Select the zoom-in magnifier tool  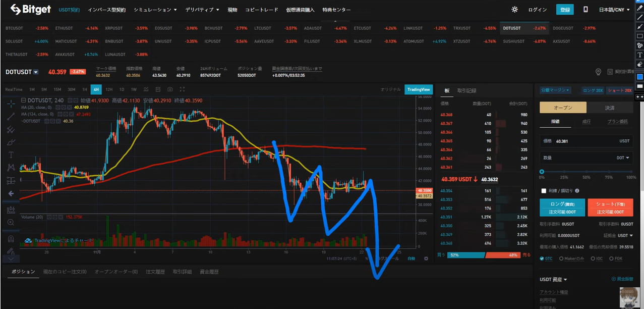(x=11, y=222)
